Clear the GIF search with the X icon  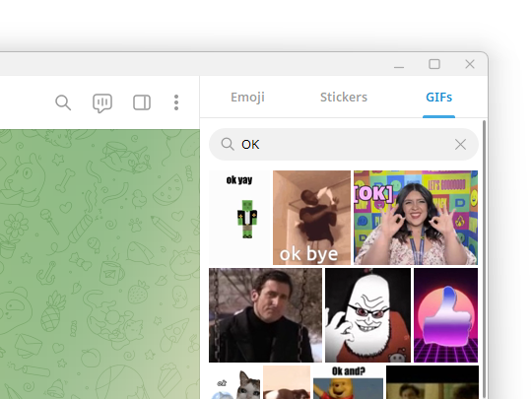click(x=460, y=144)
